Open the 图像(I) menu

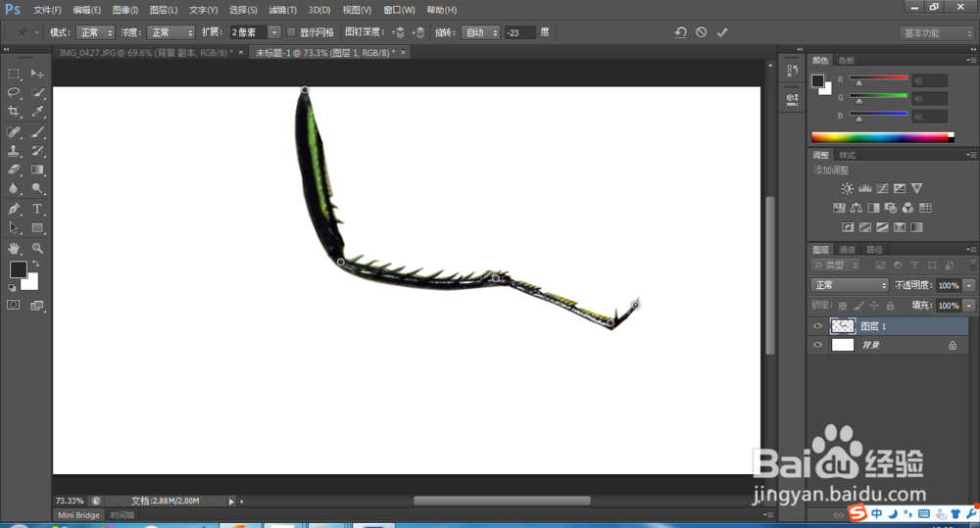click(125, 10)
